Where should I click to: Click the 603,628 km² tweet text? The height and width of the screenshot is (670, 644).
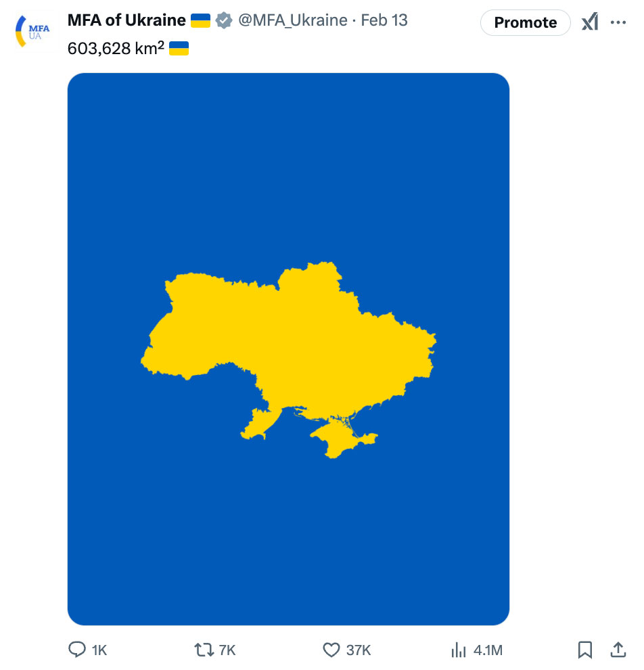click(116, 48)
